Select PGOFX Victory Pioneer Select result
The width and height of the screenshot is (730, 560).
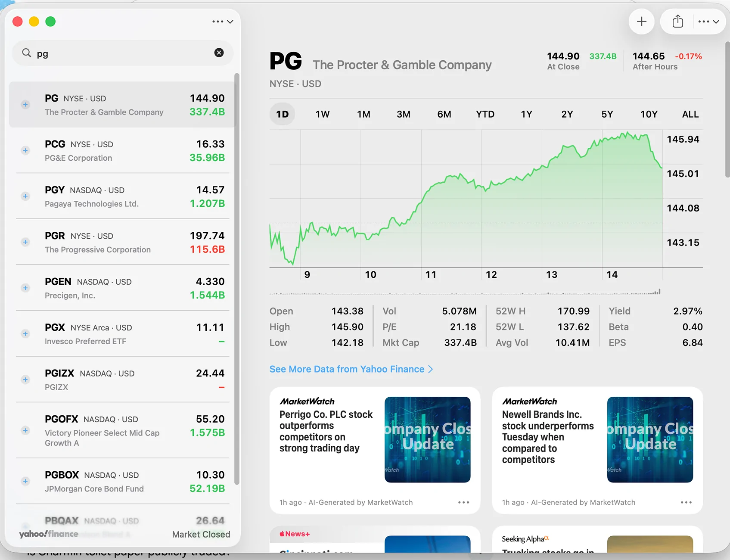[x=121, y=430]
